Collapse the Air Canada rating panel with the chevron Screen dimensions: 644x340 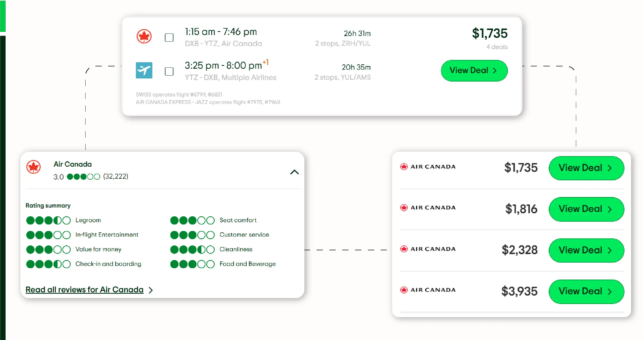point(294,172)
